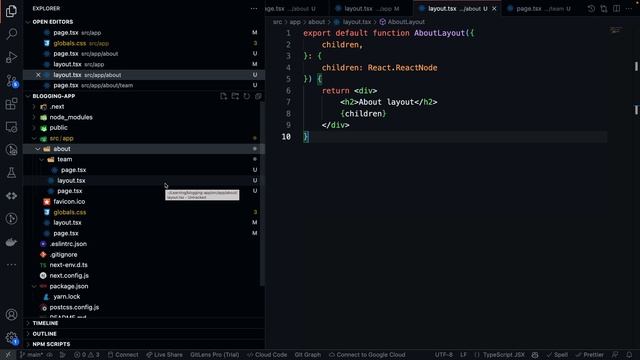Open the Extensions view
The width and height of the screenshot is (640, 360).
click(11, 104)
